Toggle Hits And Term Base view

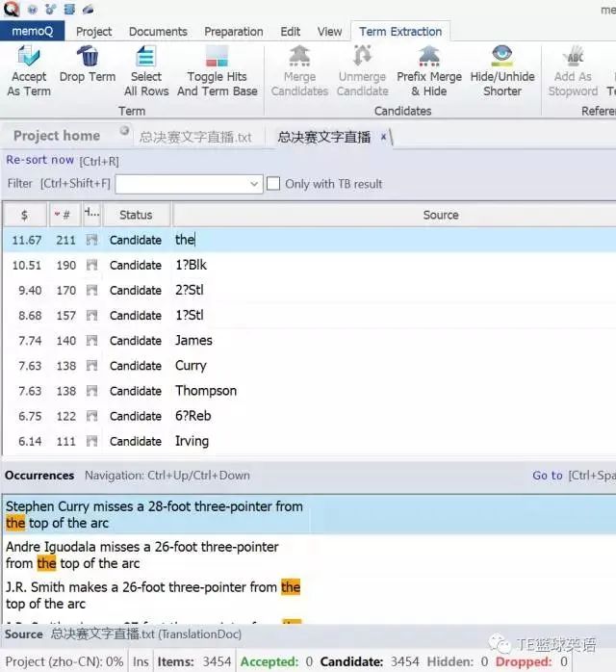[x=218, y=56]
